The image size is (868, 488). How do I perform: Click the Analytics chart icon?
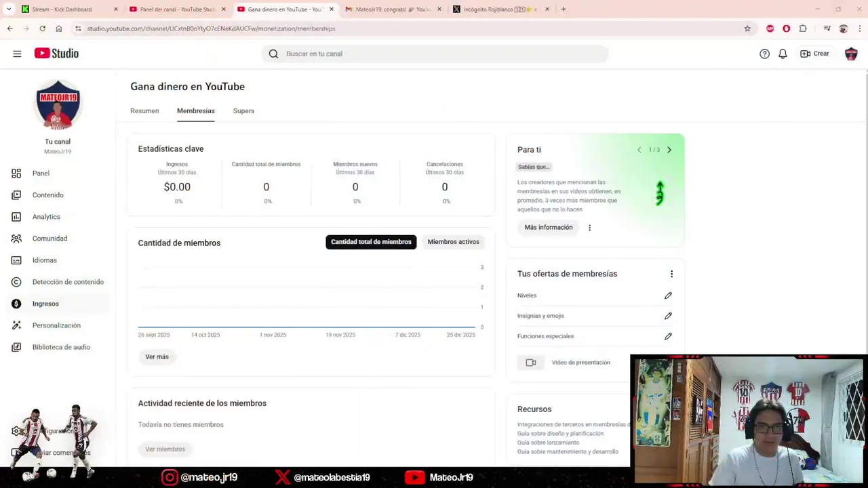point(16,217)
